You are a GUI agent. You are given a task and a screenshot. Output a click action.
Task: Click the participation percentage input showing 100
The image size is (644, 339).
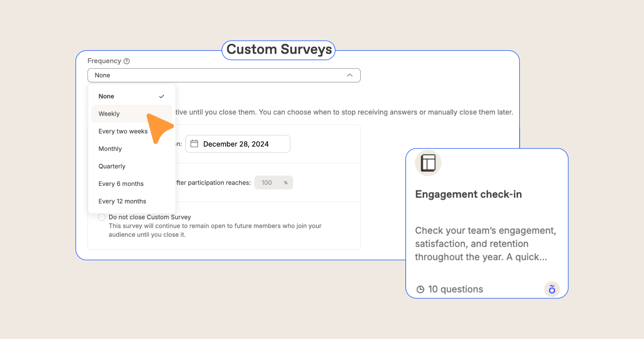pos(267,183)
